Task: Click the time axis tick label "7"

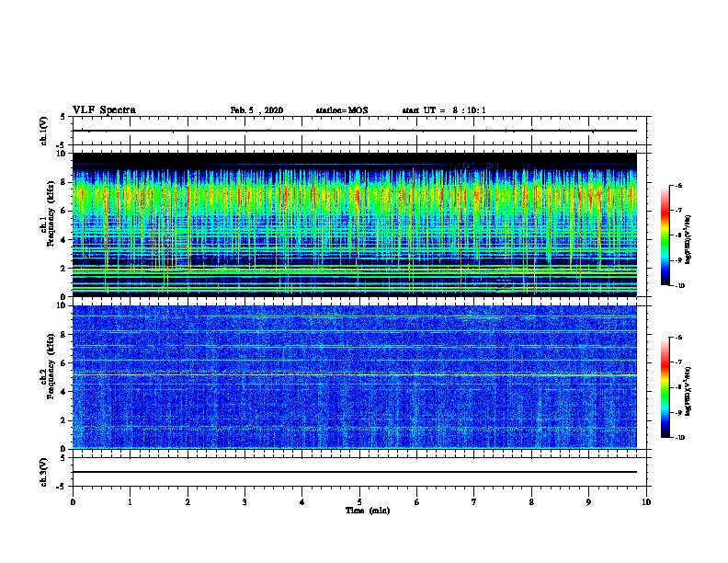Action: click(474, 502)
